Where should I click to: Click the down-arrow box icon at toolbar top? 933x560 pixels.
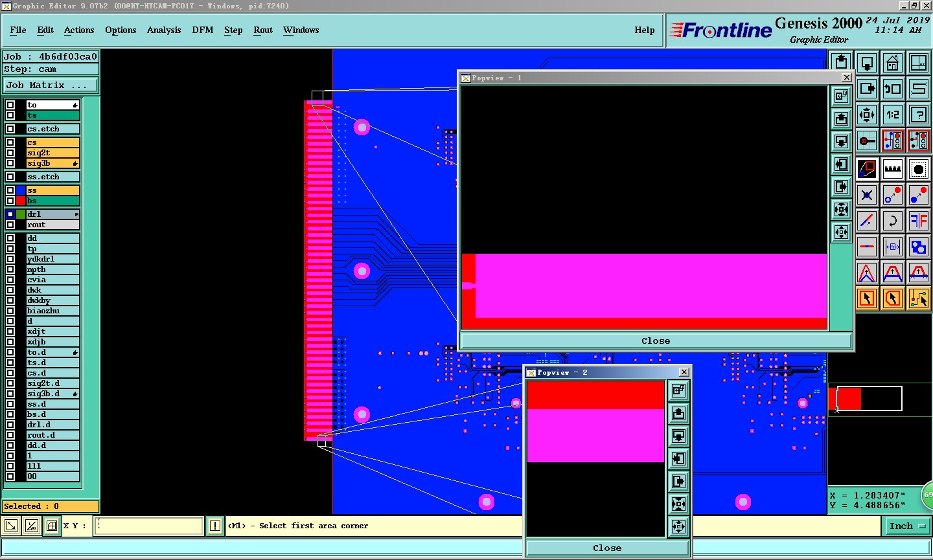pos(866,63)
